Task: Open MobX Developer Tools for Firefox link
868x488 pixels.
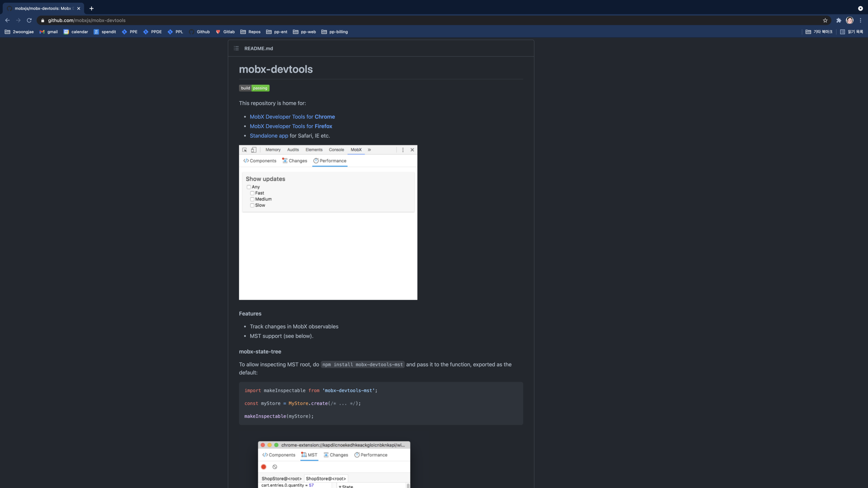Action: [290, 126]
